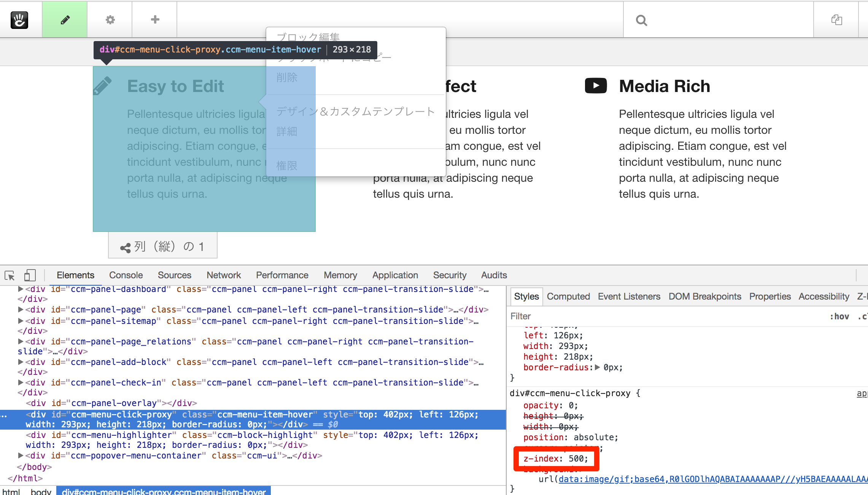Select the Console tab in DevTools
Image resolution: width=868 pixels, height=495 pixels.
point(125,274)
